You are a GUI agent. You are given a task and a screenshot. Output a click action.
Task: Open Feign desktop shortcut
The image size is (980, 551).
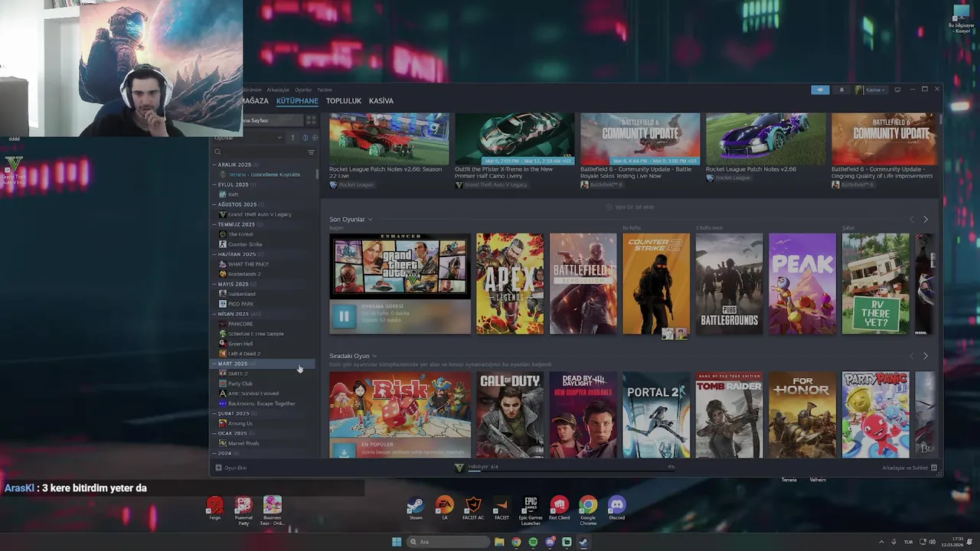(215, 509)
